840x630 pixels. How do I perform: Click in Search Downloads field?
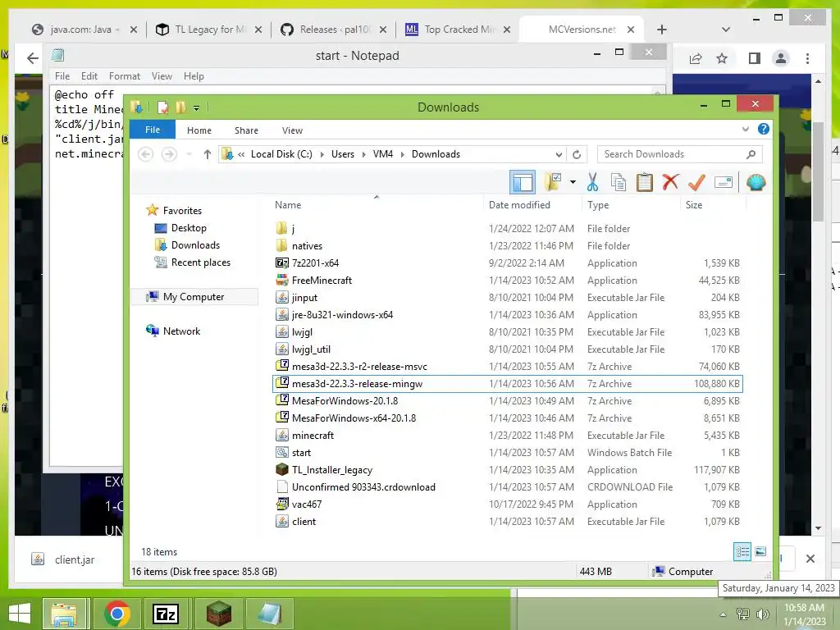point(679,154)
